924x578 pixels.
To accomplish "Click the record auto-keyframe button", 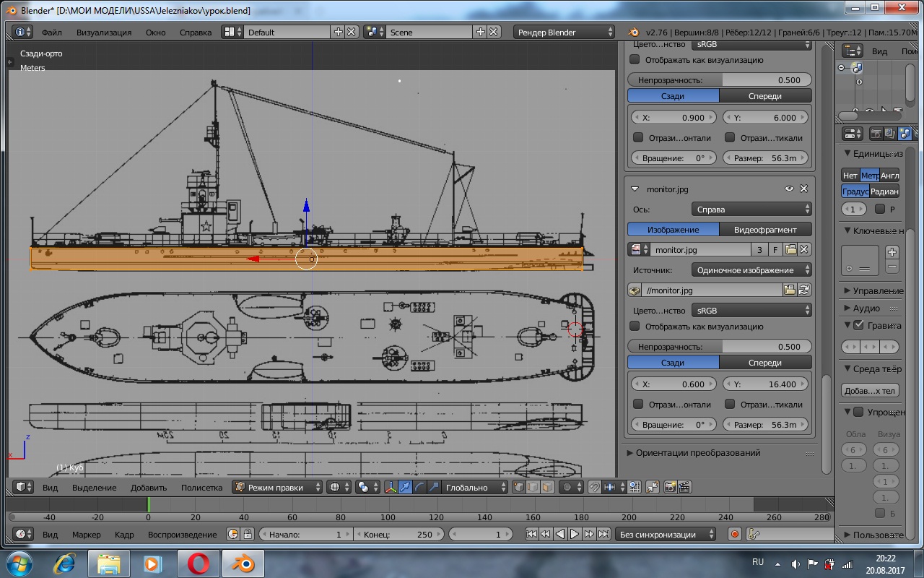I will [x=735, y=535].
